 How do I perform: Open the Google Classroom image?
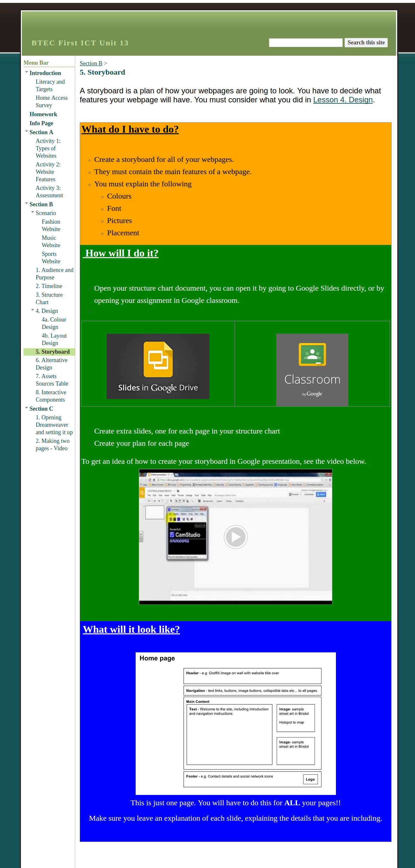pos(312,370)
